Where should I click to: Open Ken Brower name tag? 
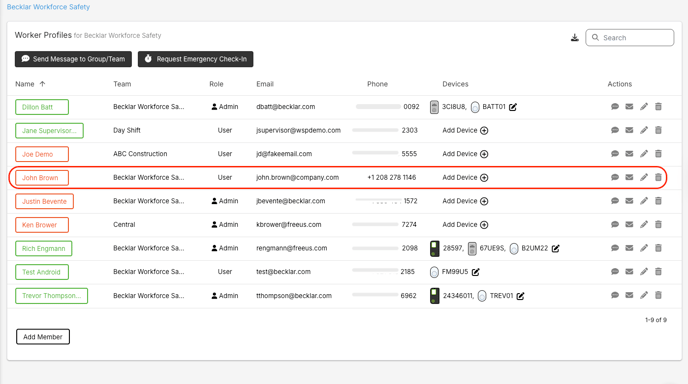tap(42, 225)
